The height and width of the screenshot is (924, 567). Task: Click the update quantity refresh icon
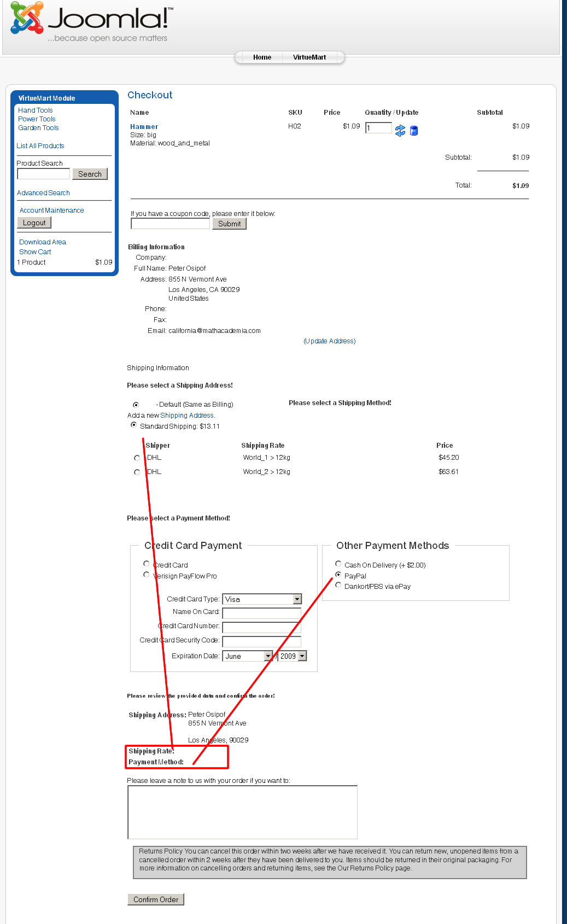[400, 131]
